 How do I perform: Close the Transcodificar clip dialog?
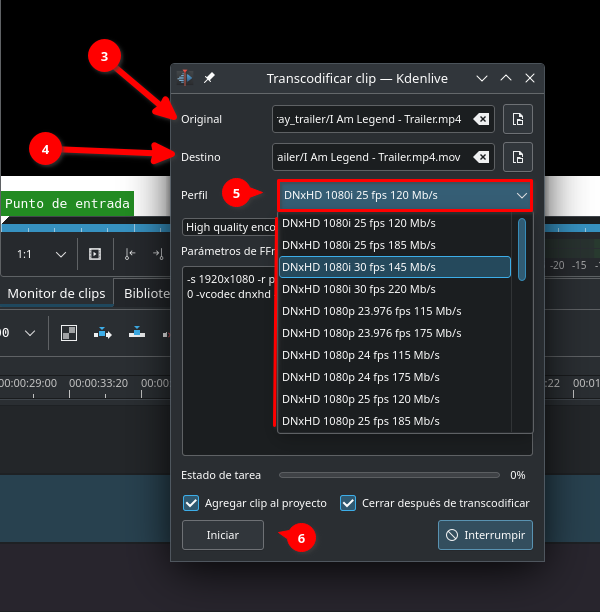coord(530,78)
